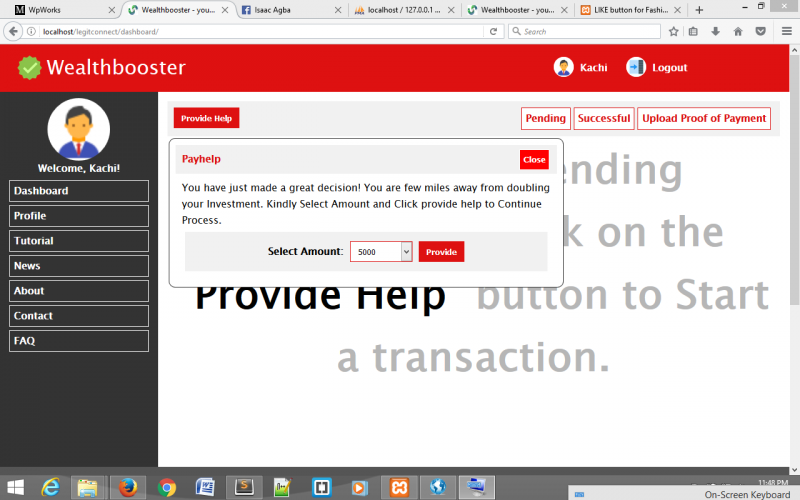Open the Pending transactions button
The image size is (800, 500).
pos(545,118)
